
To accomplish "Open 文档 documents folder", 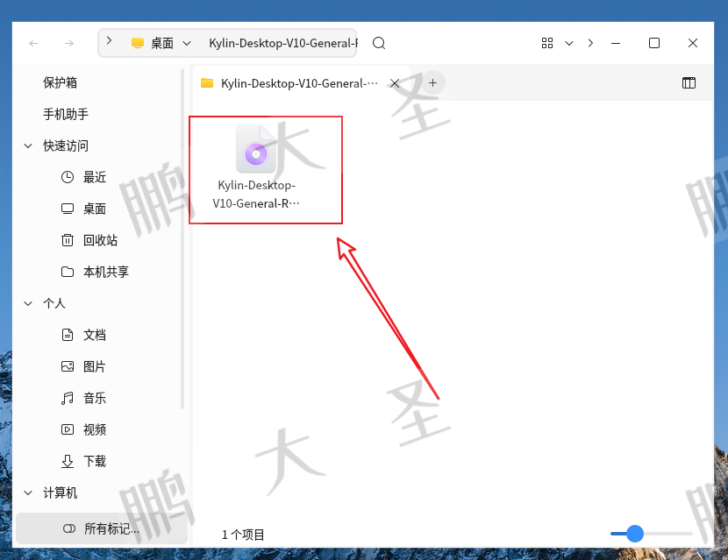I will pos(95,335).
